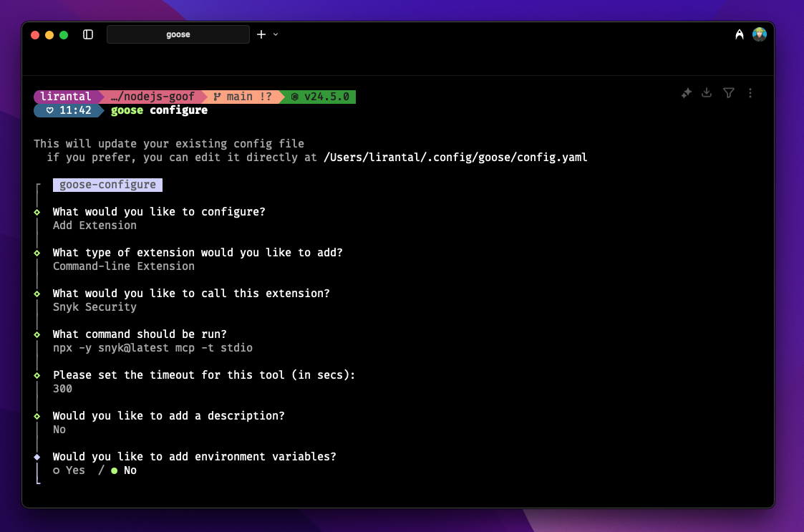Expand the new tab options chevron
The image size is (804, 532).
click(x=276, y=34)
